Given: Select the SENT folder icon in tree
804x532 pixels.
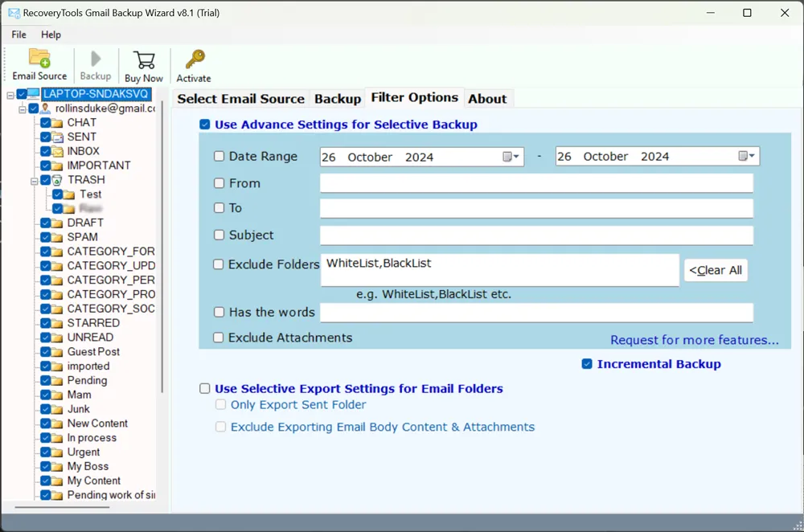Looking at the screenshot, I should (x=58, y=137).
